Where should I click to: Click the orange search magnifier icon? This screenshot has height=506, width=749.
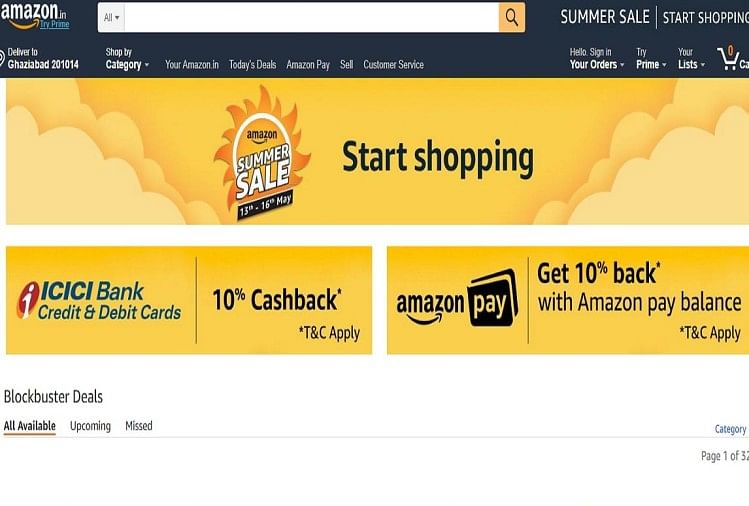tap(512, 18)
